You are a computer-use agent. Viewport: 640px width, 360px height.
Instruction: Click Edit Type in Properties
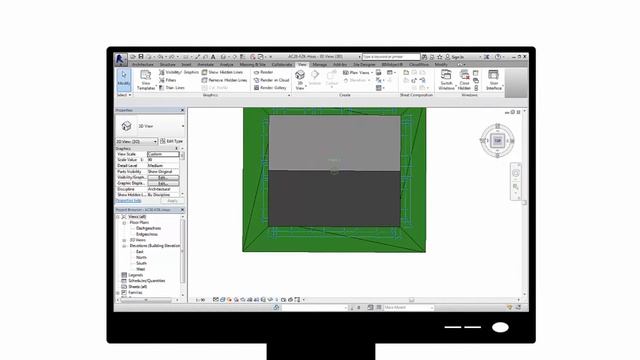tap(171, 141)
